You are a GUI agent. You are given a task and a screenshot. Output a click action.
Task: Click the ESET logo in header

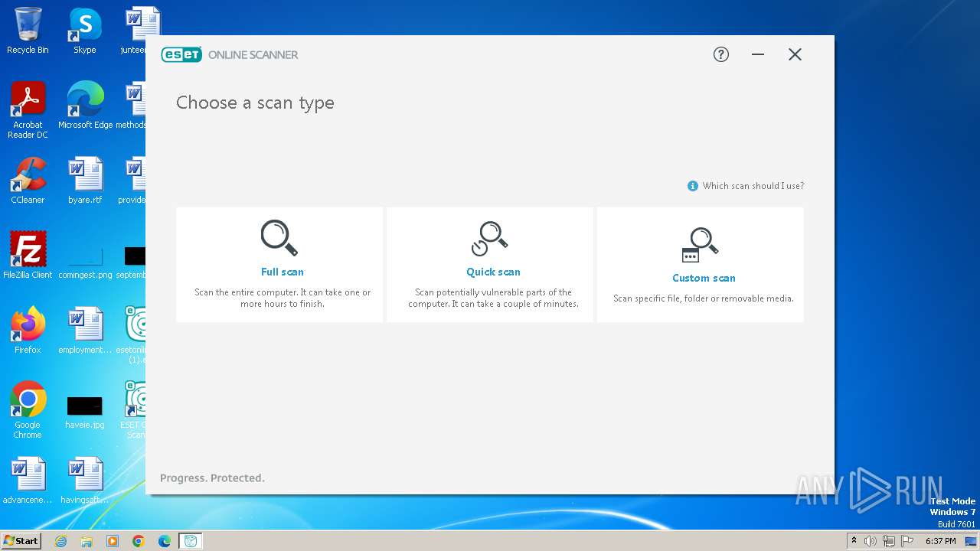tap(181, 54)
